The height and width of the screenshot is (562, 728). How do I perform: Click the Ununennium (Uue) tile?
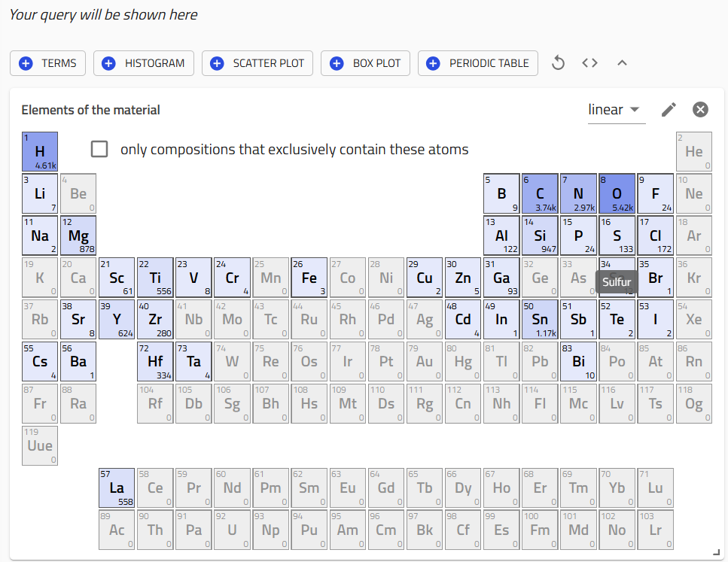tap(40, 446)
